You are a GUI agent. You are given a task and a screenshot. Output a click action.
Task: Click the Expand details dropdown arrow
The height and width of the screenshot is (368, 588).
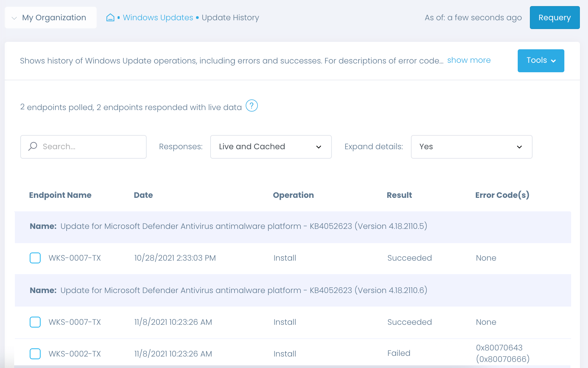click(519, 147)
